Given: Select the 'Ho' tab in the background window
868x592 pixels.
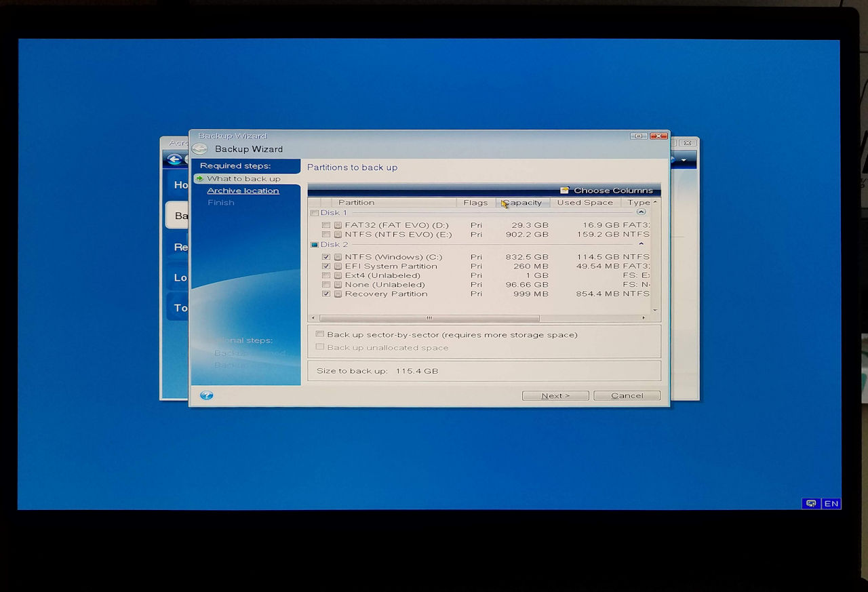Looking at the screenshot, I should click(178, 184).
